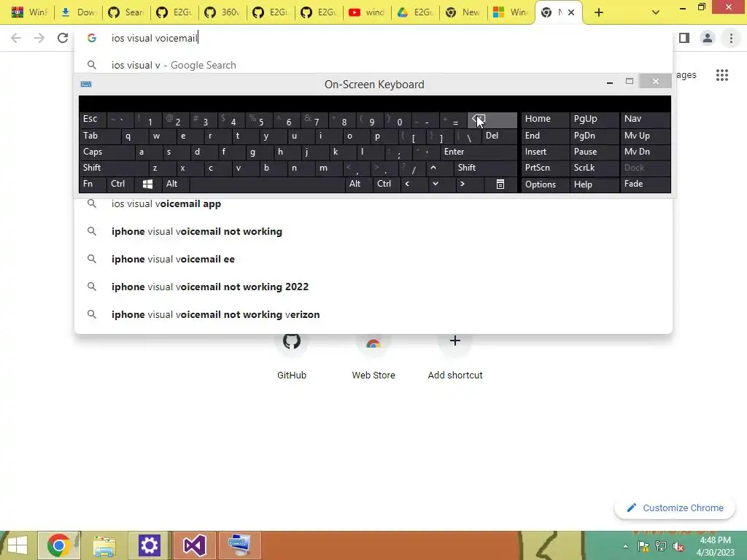Toggle left Ctrl key
Image resolution: width=747 pixels, height=560 pixels.
tap(120, 184)
